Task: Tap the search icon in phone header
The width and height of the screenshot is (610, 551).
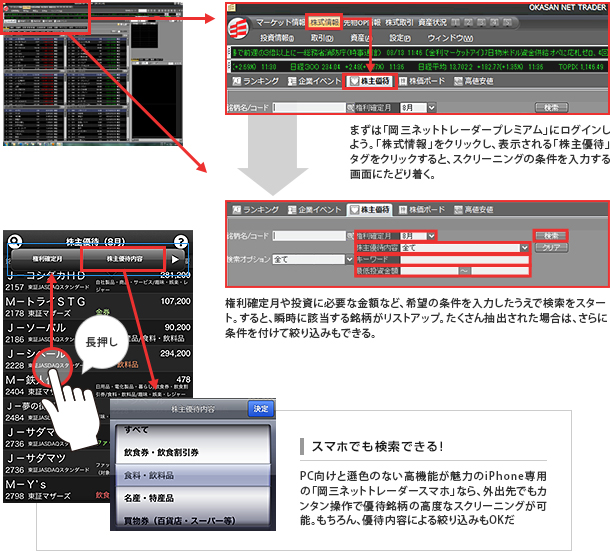Action: 15,241
